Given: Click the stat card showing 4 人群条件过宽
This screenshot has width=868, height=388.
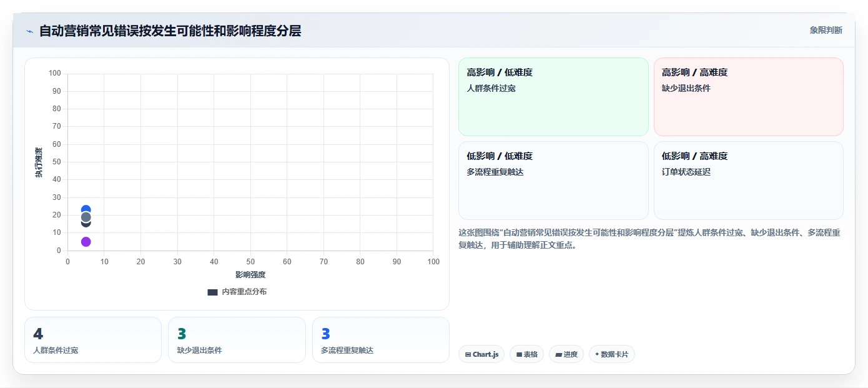Looking at the screenshot, I should coord(93,340).
